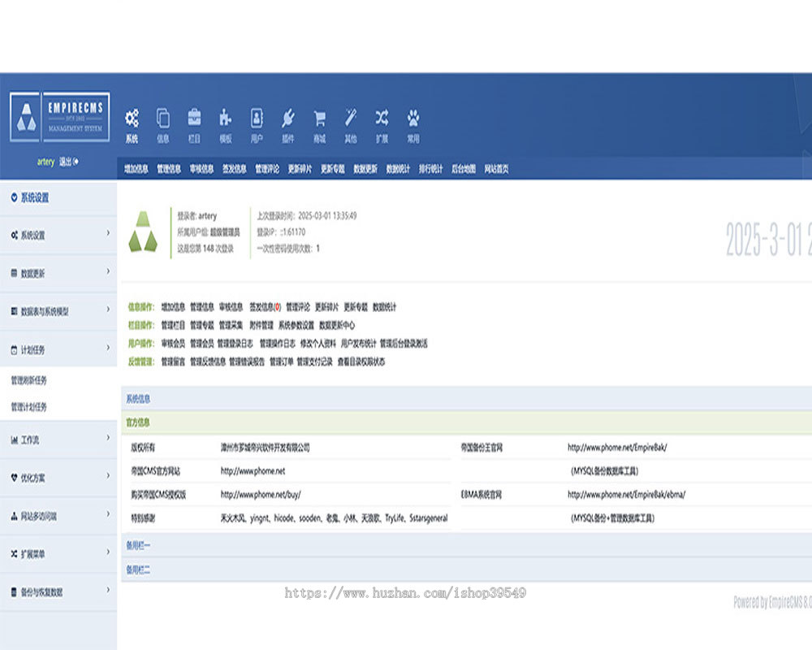
Task: Click the green triangle avatar in welcome panel
Action: click(x=143, y=232)
